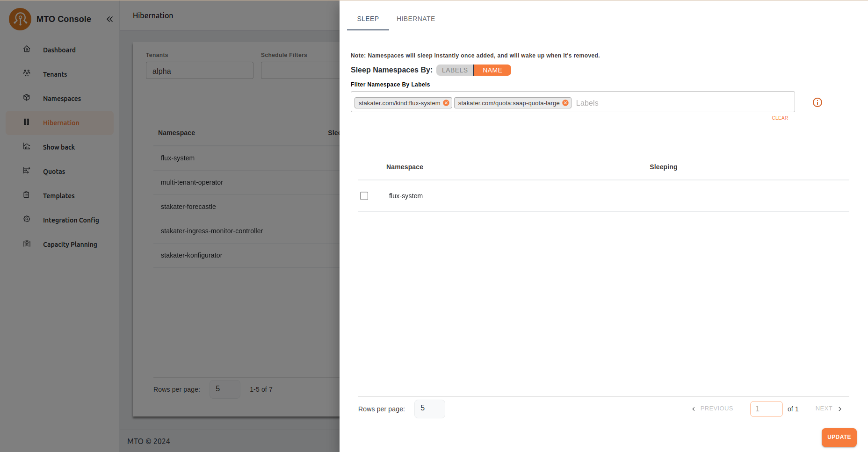Remove the stakater.com/quota:saap-quota-large label chip
The height and width of the screenshot is (452, 868).
click(x=565, y=103)
